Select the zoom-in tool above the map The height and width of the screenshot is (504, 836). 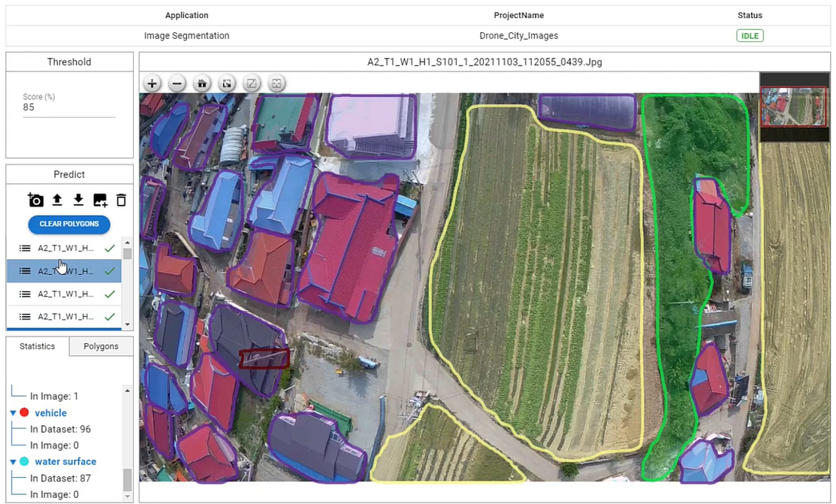152,83
